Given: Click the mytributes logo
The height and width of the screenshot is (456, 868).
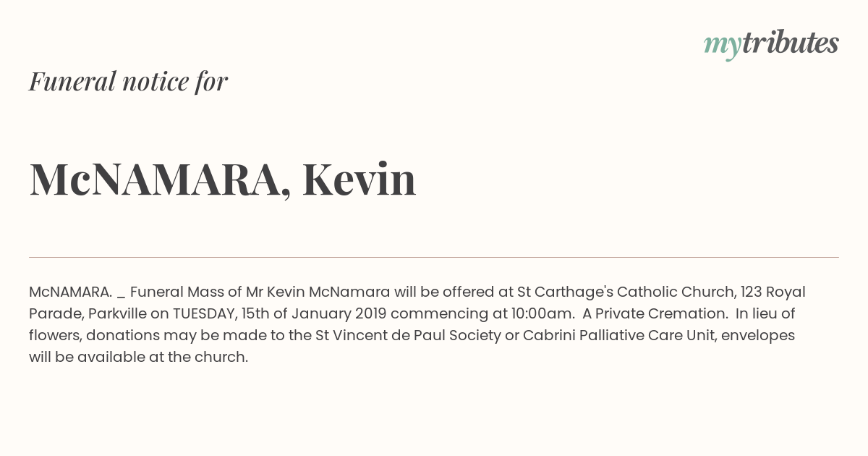Looking at the screenshot, I should point(771,44).
